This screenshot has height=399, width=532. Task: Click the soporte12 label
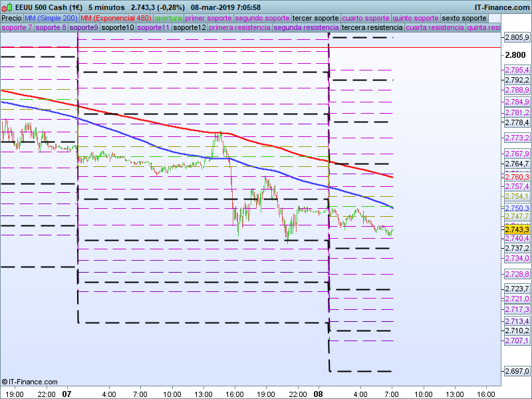point(190,27)
